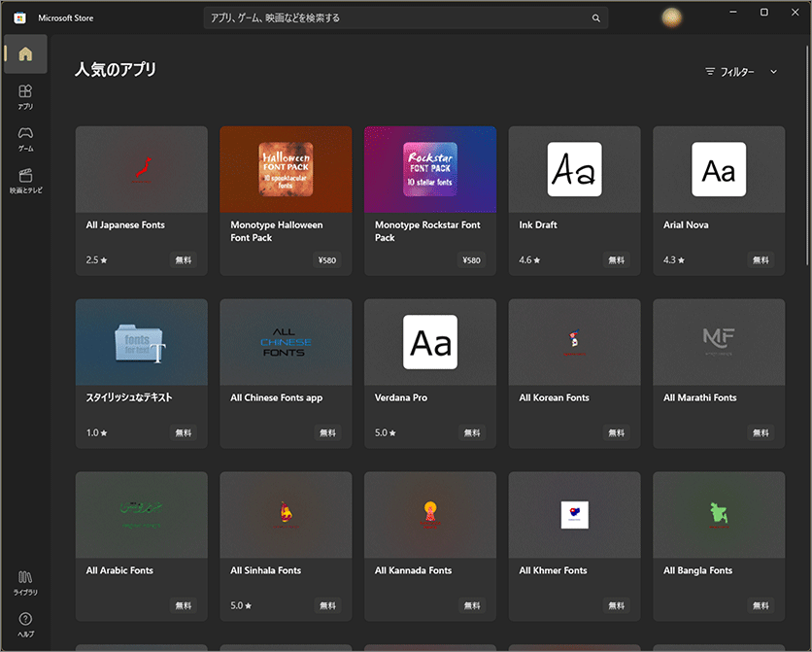Click the 無料 button for All Sinhala Fonts

click(327, 605)
